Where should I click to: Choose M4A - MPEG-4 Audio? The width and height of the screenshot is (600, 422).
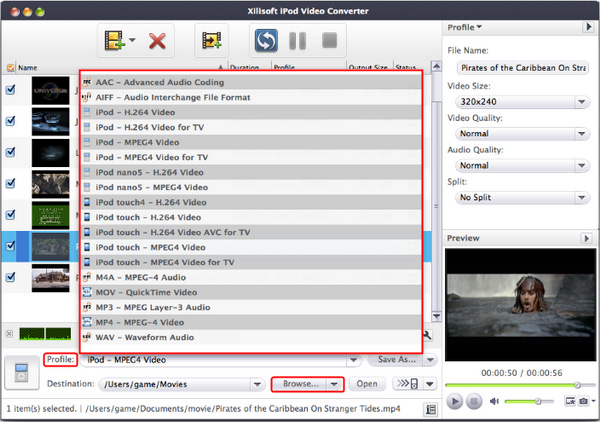click(251, 277)
